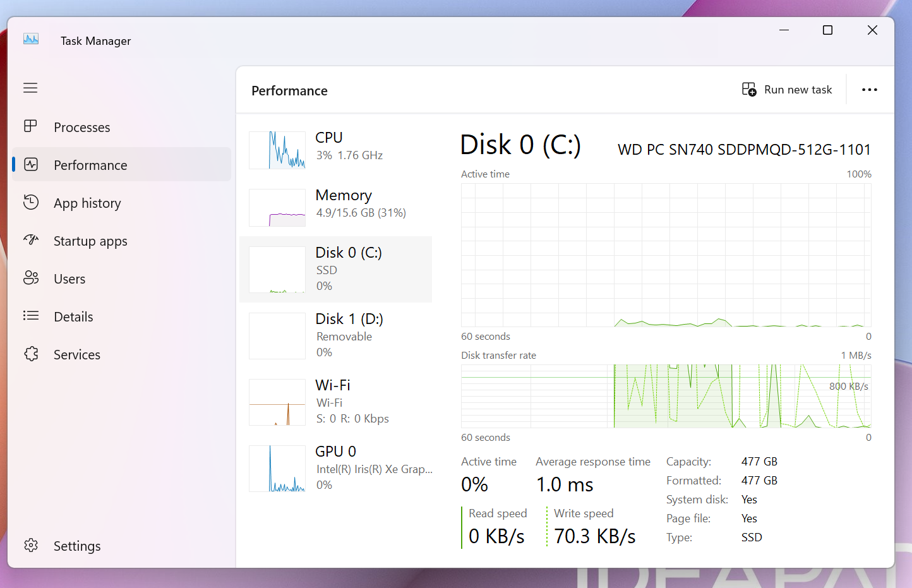Click the Disk 1 (D:) label

pos(349,319)
